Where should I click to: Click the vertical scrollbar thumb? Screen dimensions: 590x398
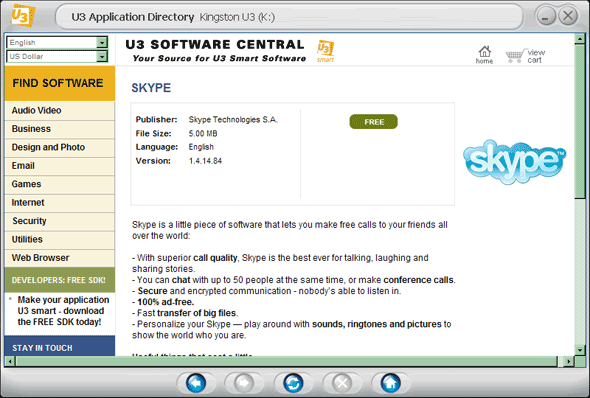580,121
